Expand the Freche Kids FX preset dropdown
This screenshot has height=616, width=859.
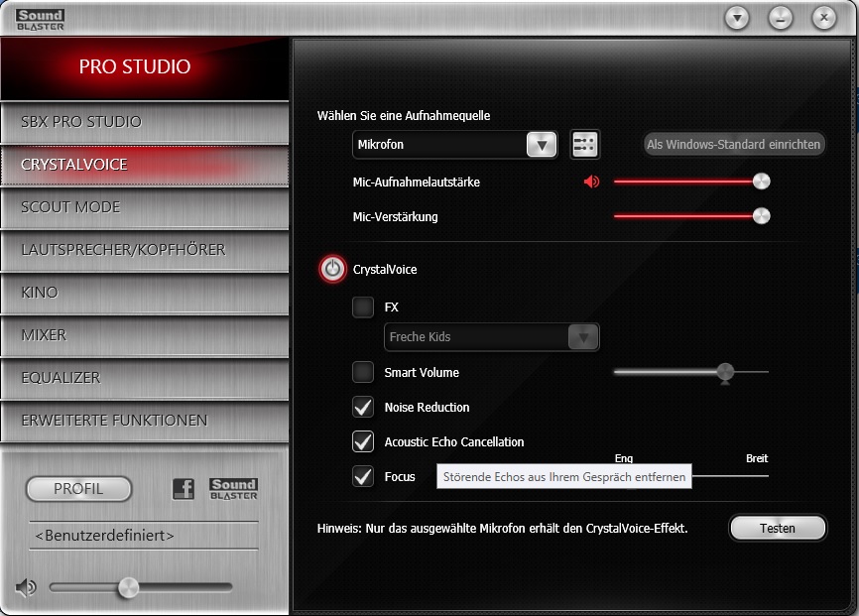[x=491, y=336]
